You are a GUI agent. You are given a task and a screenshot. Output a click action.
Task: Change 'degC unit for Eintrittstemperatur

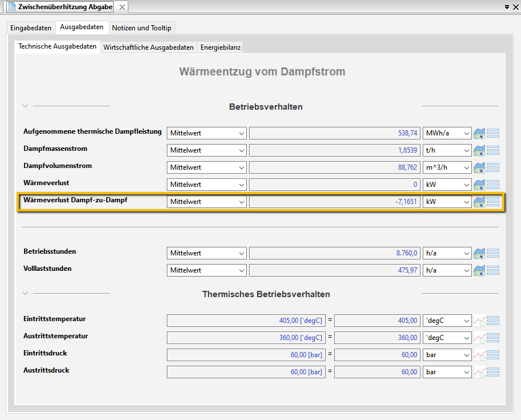point(447,321)
